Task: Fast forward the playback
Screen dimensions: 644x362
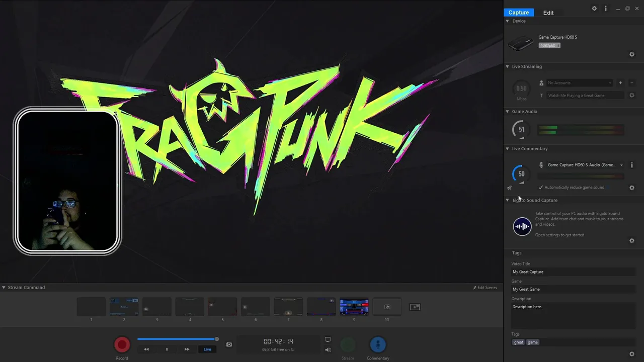Action: pos(187,349)
